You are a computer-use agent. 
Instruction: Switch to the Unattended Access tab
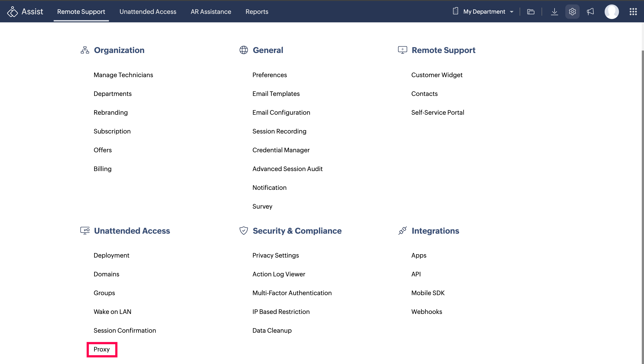pos(148,11)
